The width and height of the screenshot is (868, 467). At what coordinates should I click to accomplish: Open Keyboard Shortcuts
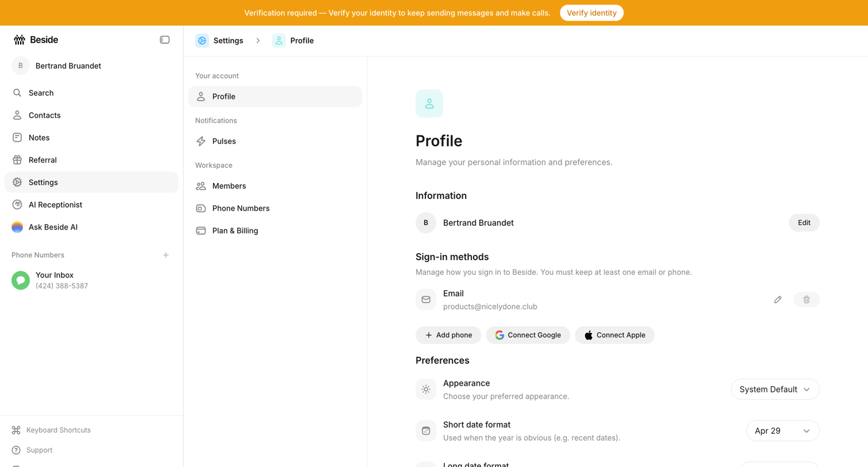click(59, 430)
